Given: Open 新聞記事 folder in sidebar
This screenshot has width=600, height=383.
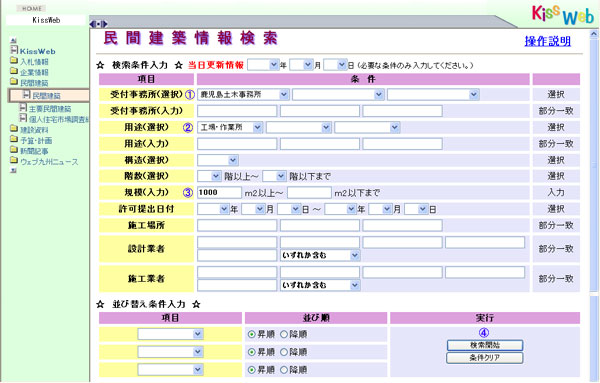Looking at the screenshot, I should (34, 151).
